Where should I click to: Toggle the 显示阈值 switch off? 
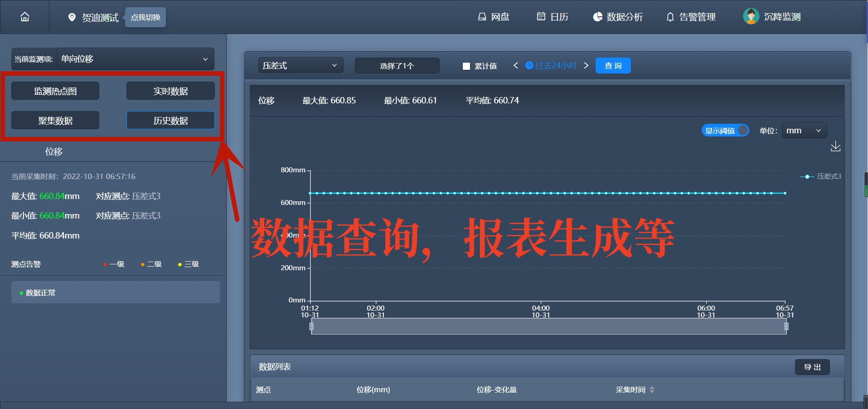725,131
